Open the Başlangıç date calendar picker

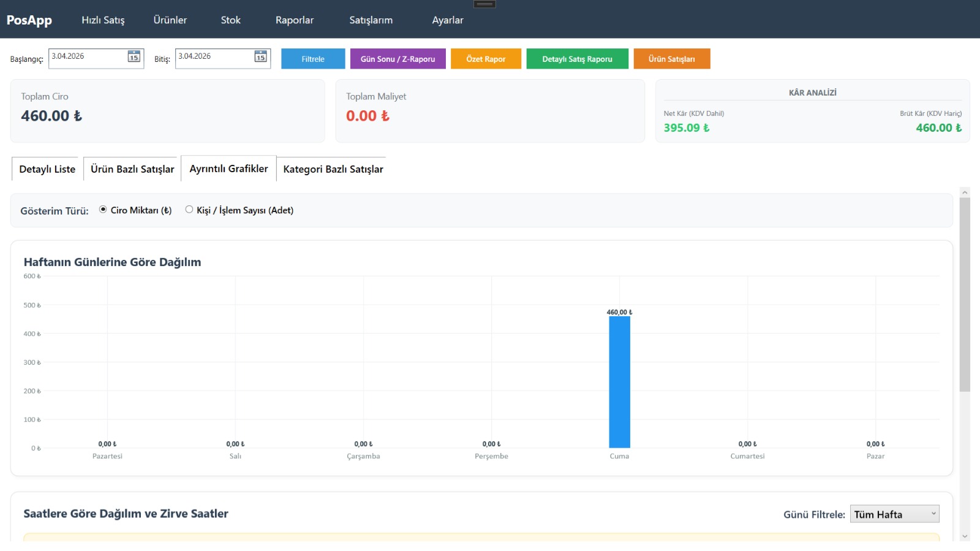click(x=134, y=57)
